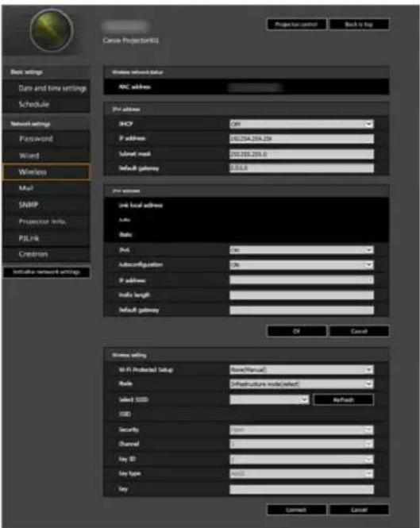Open the Key ID dropdown
420x528 pixels.
point(302,459)
